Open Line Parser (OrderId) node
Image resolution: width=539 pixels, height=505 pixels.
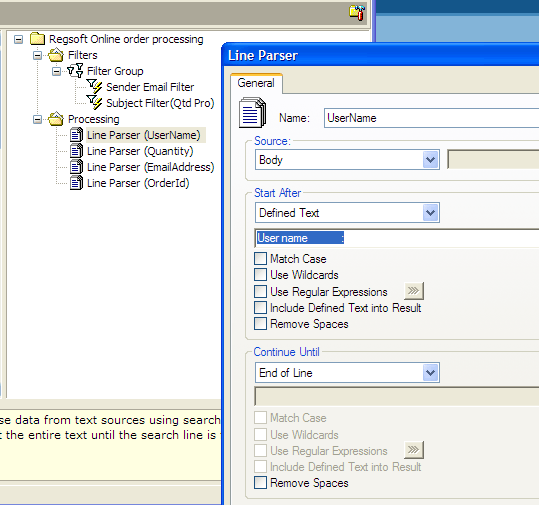tap(138, 183)
